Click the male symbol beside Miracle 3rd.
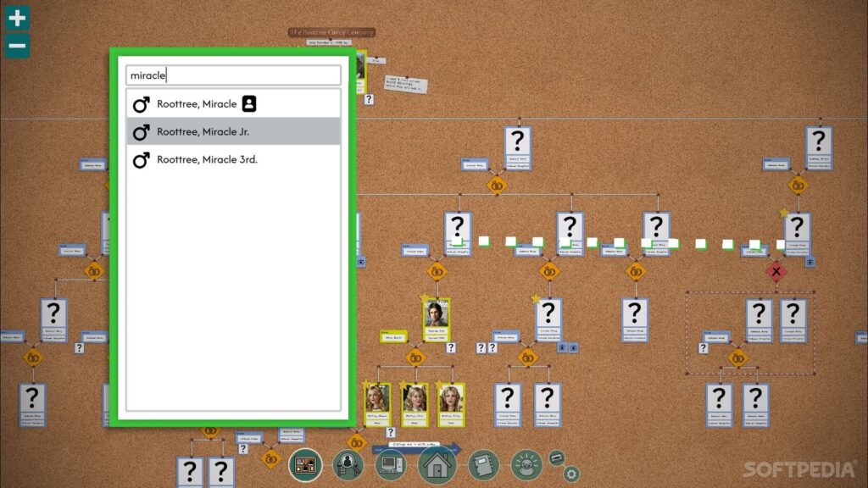 click(142, 159)
